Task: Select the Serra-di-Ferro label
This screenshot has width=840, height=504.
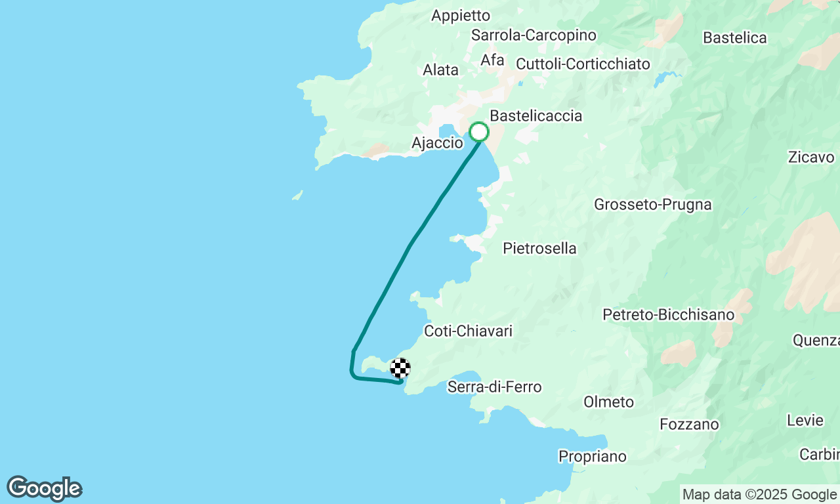Action: [x=495, y=387]
